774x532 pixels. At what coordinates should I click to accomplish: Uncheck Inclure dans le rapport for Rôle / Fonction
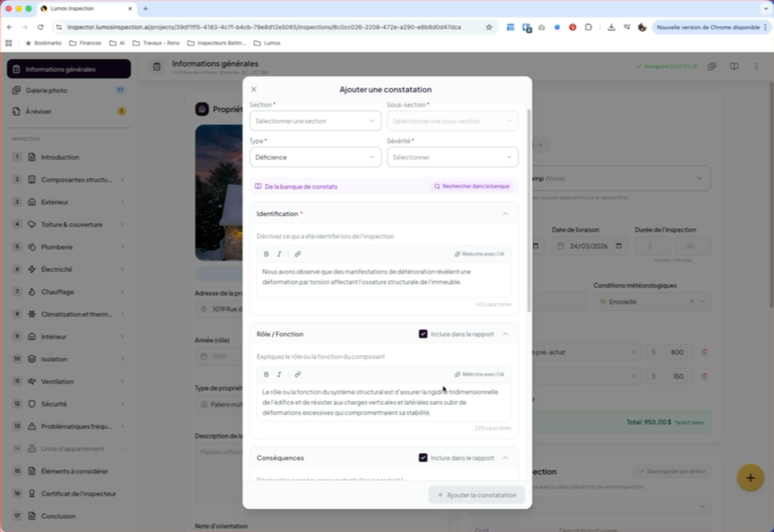click(423, 334)
